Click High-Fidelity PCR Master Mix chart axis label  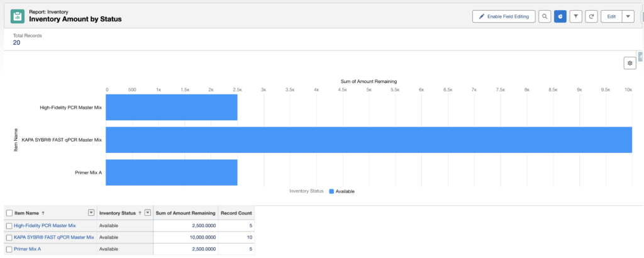[x=70, y=108]
